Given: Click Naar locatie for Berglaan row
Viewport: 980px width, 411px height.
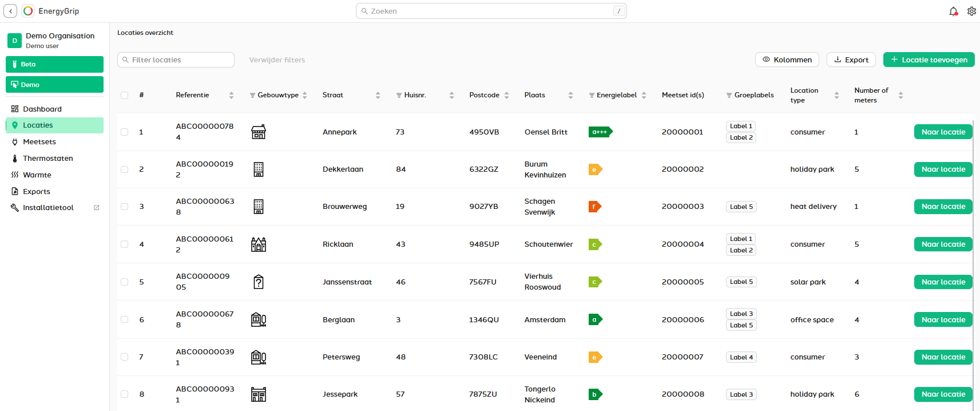Looking at the screenshot, I should pos(943,319).
